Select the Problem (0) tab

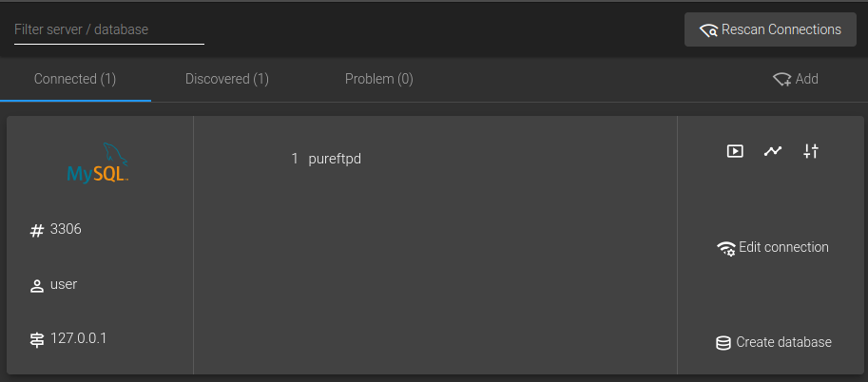coord(378,79)
